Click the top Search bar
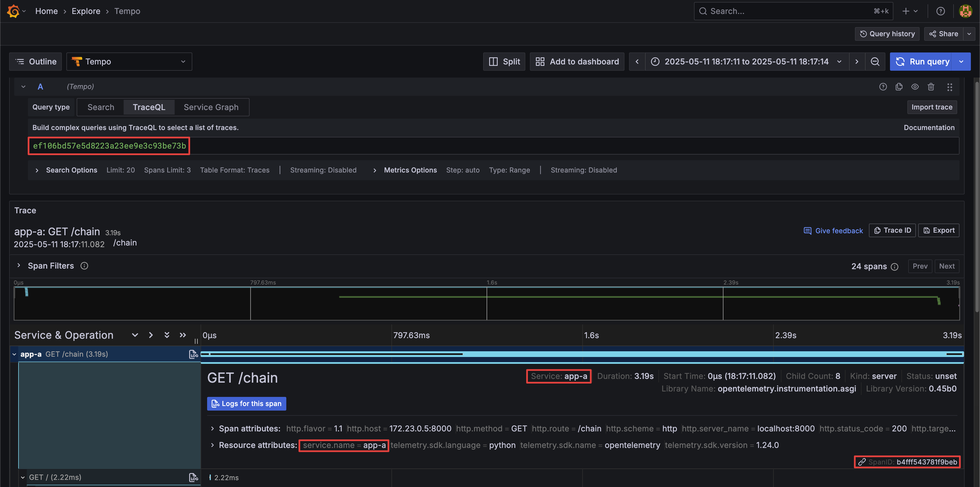Image resolution: width=980 pixels, height=487 pixels. click(x=793, y=11)
